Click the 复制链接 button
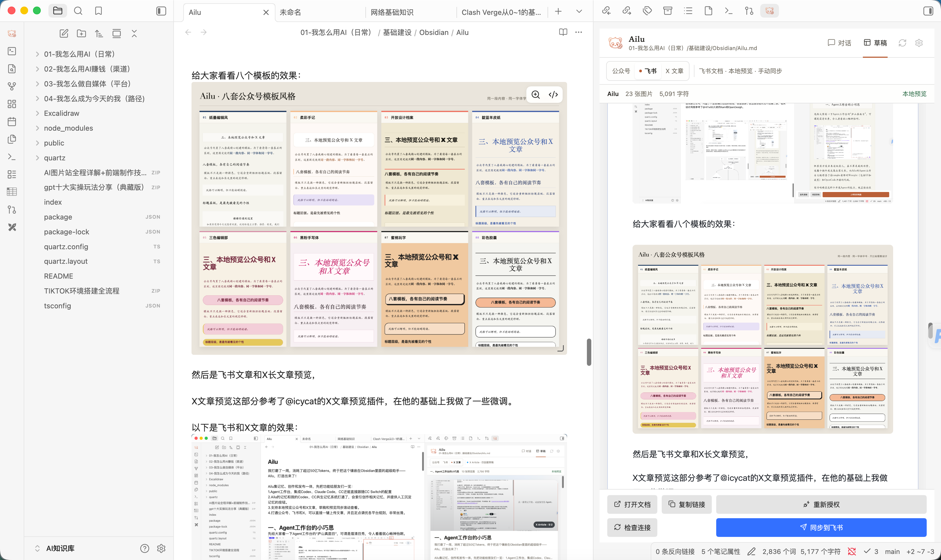This screenshot has width=941, height=560. click(686, 504)
